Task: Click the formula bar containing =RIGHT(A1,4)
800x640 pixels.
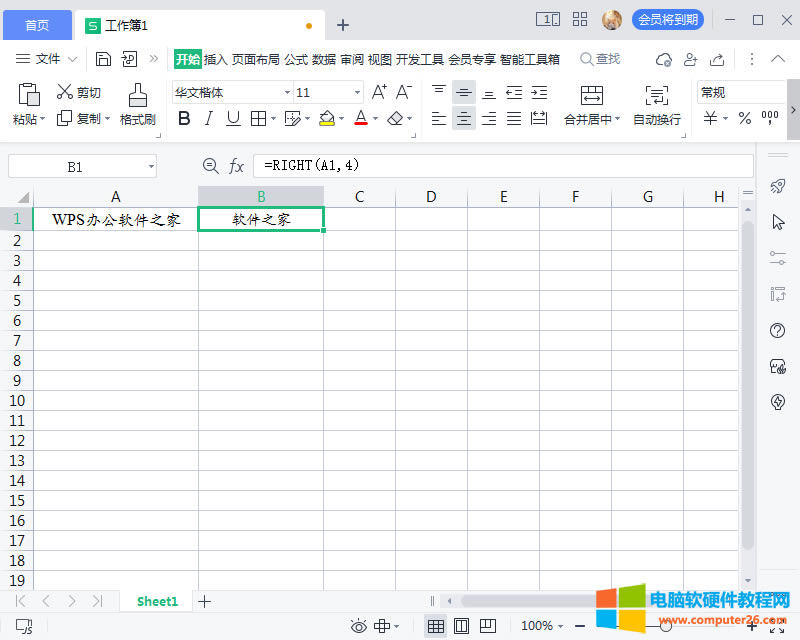Action: [500, 166]
